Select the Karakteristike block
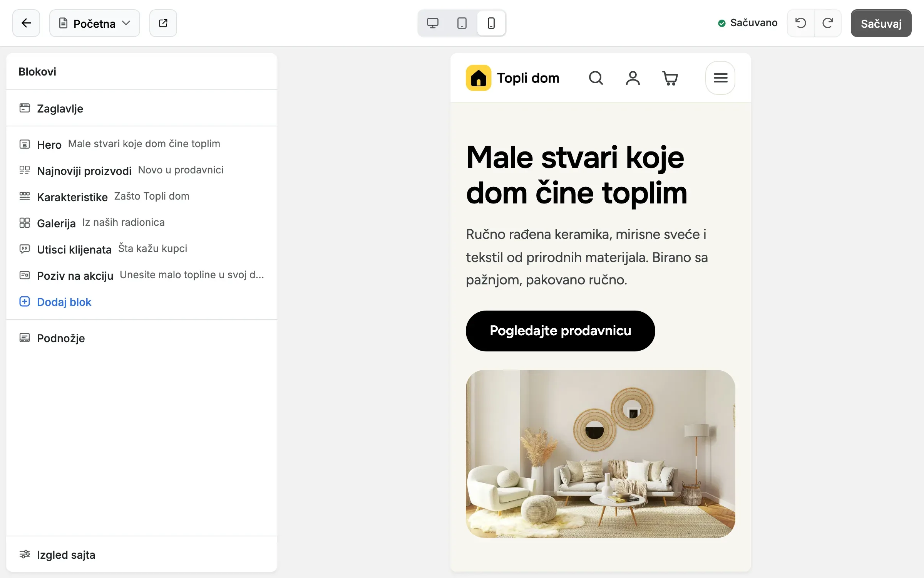924x578 pixels. 142,197
